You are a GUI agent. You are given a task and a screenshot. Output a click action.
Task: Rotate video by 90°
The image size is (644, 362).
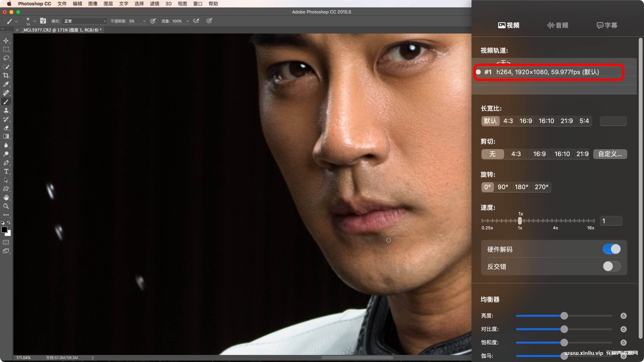[x=503, y=187]
